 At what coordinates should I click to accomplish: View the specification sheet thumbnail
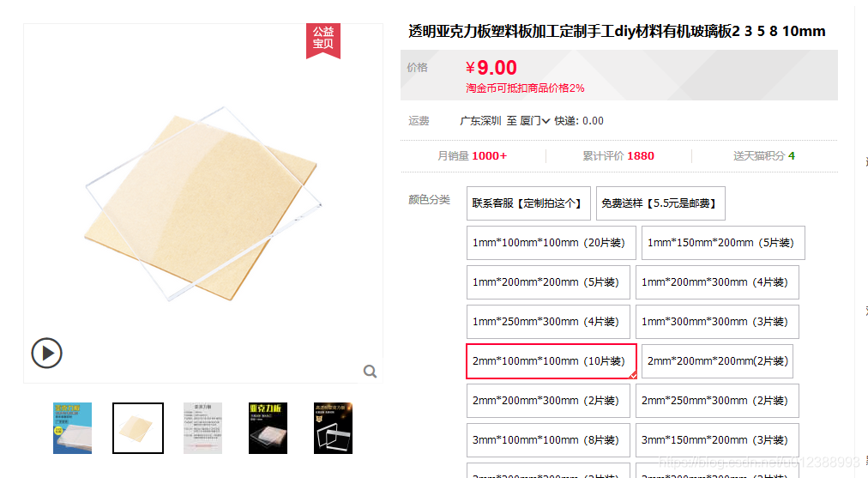tap(202, 428)
